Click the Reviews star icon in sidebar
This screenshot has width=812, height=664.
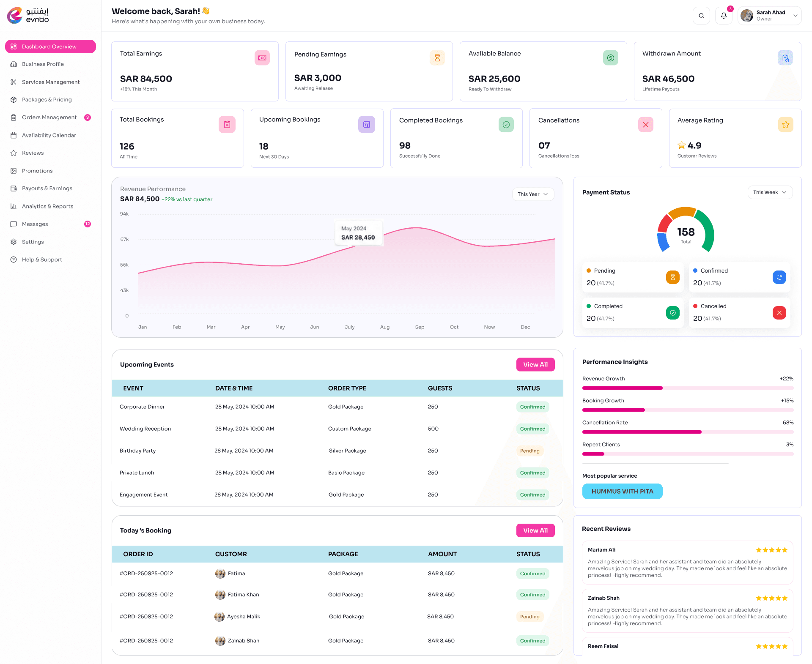click(14, 153)
